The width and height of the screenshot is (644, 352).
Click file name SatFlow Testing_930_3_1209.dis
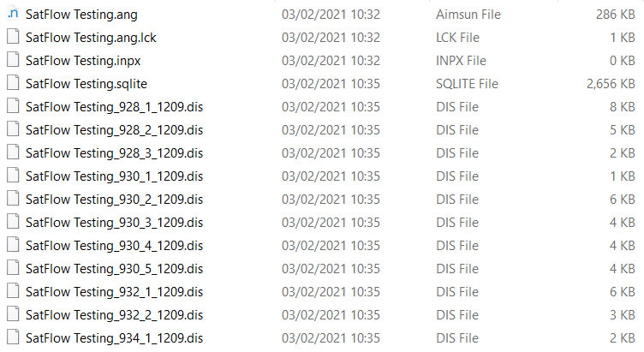tap(114, 223)
